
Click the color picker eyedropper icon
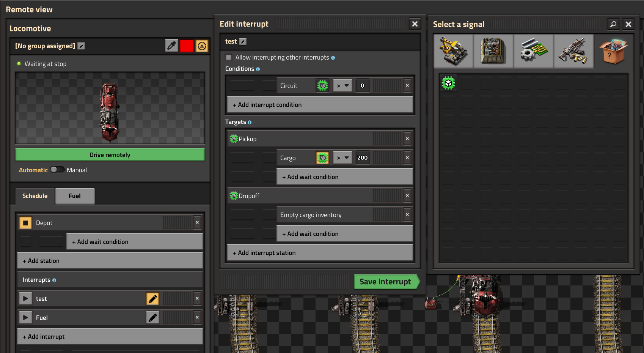pyautogui.click(x=171, y=46)
